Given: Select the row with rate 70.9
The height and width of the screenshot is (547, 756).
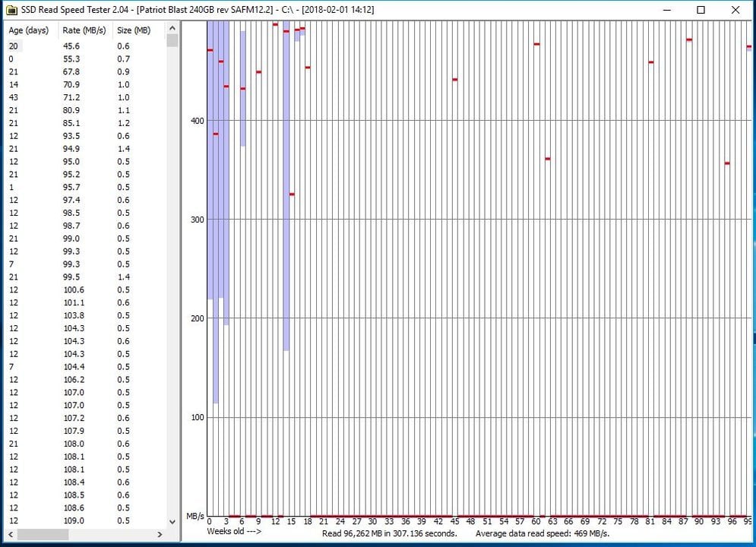Looking at the screenshot, I should coord(85,84).
